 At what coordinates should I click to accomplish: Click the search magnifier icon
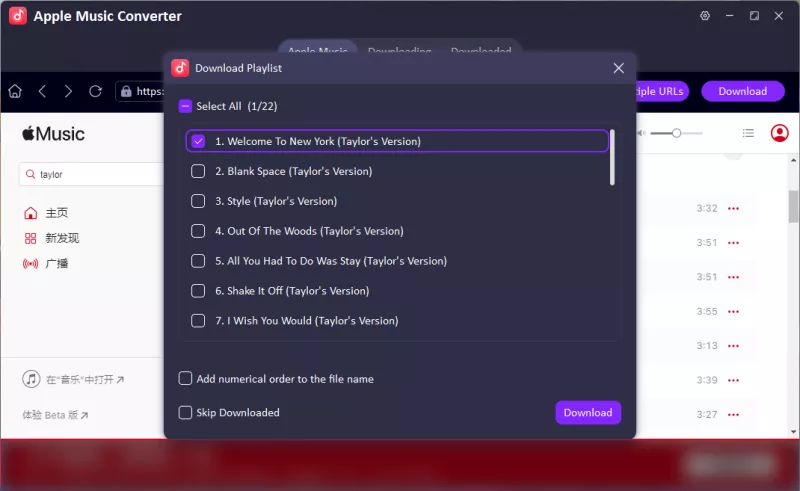pyautogui.click(x=30, y=174)
